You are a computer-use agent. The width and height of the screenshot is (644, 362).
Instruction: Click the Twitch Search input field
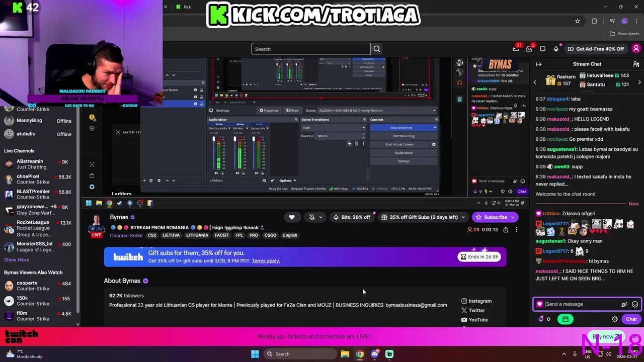tap(311, 49)
